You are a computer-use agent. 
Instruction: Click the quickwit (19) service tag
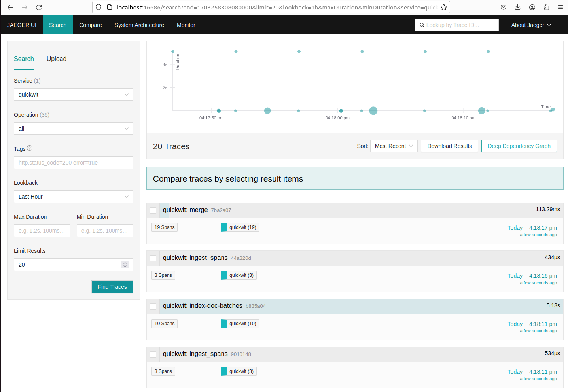240,227
